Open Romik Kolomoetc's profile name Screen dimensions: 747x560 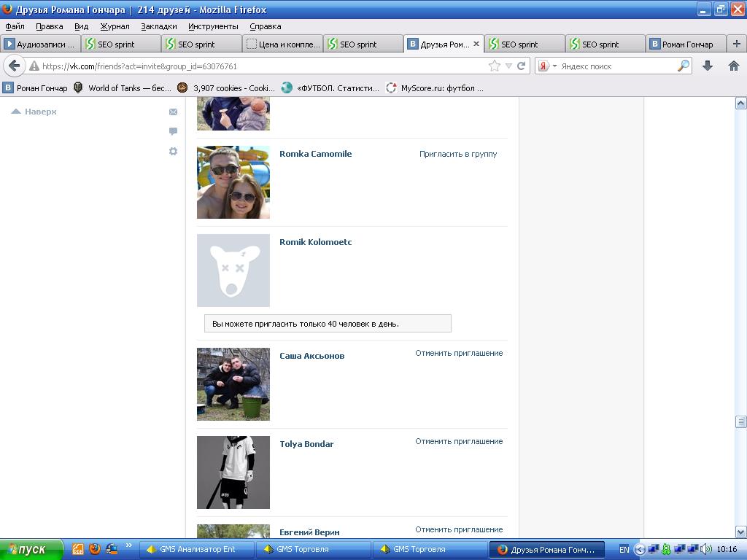pos(315,242)
